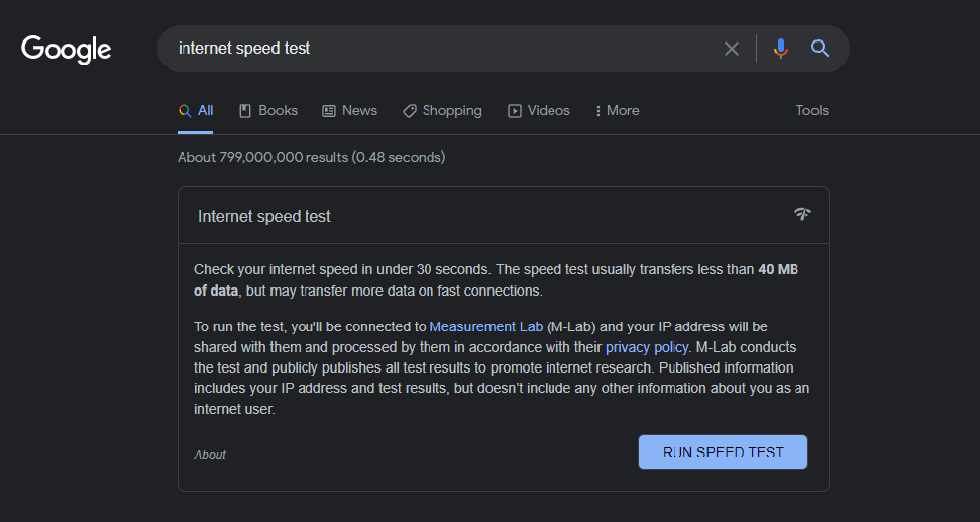Clear the search box with the X icon
This screenshot has height=522, width=980.
tap(732, 49)
